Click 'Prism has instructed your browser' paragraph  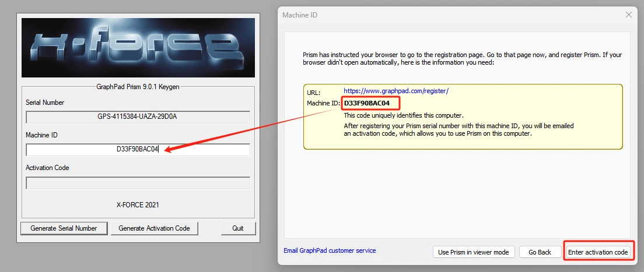tap(462, 59)
